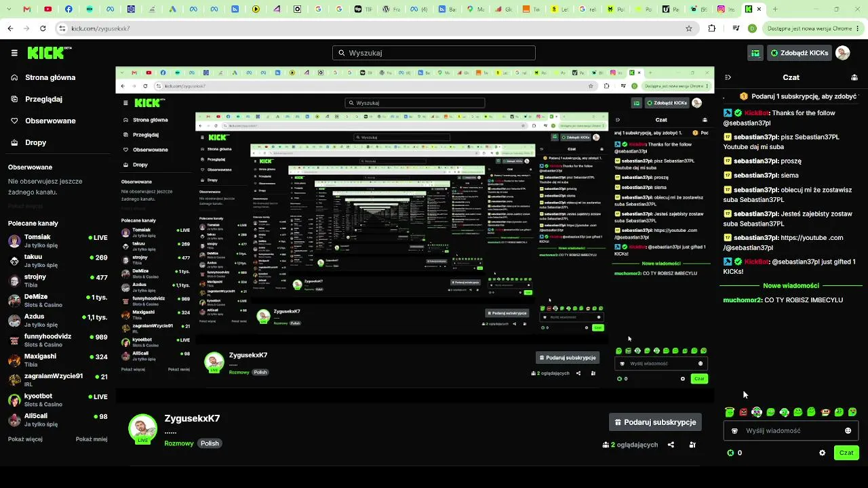The image size is (868, 488).
Task: Open the strojny recommended channel
Action: point(58,280)
